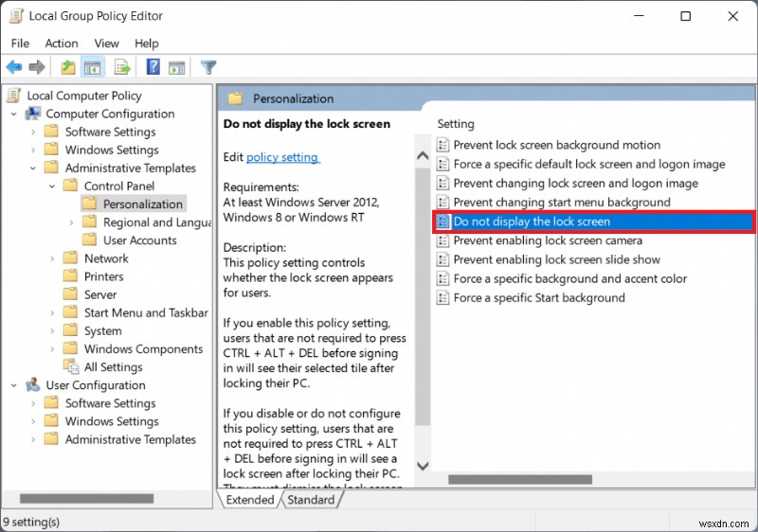
Task: Click All Settings icon in tree
Action: pos(71,367)
